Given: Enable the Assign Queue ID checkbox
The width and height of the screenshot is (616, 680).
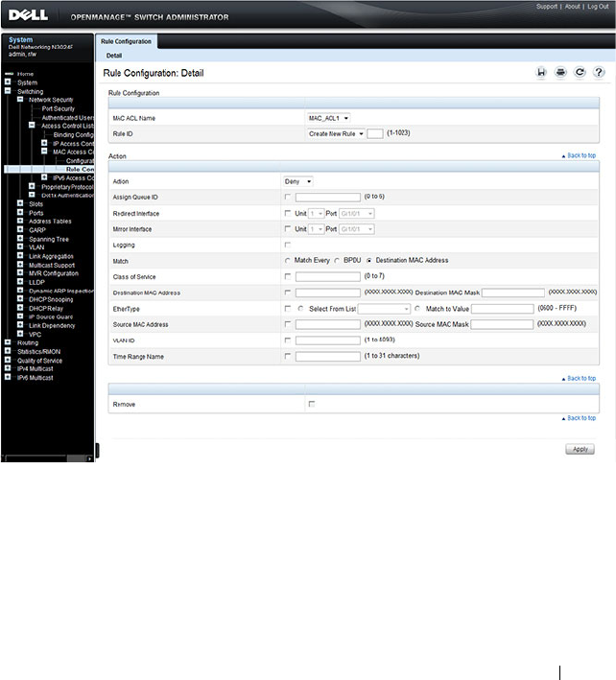Looking at the screenshot, I should pos(287,197).
